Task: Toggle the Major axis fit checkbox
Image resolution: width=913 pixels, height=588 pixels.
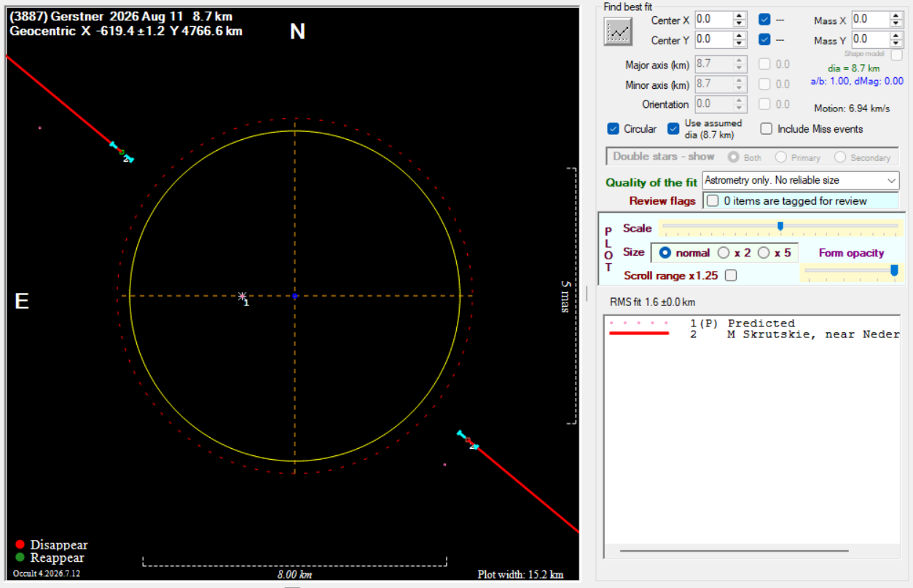Action: click(764, 64)
